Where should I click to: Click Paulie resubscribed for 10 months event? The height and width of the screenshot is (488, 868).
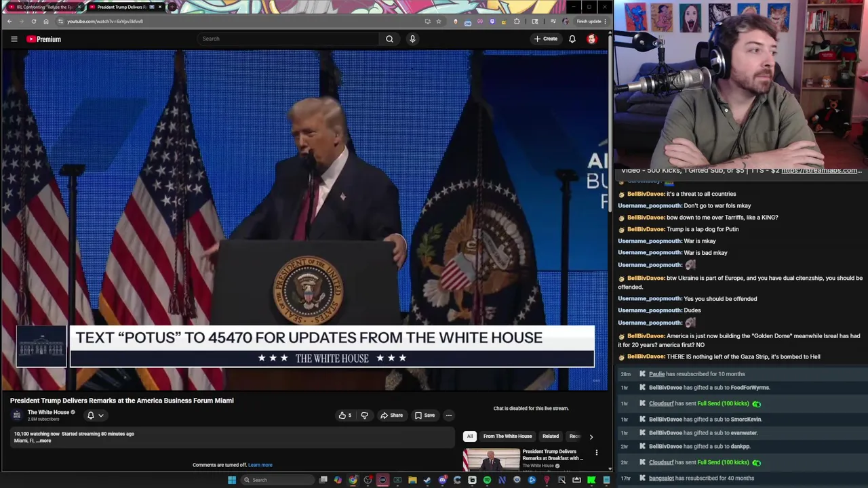741,374
